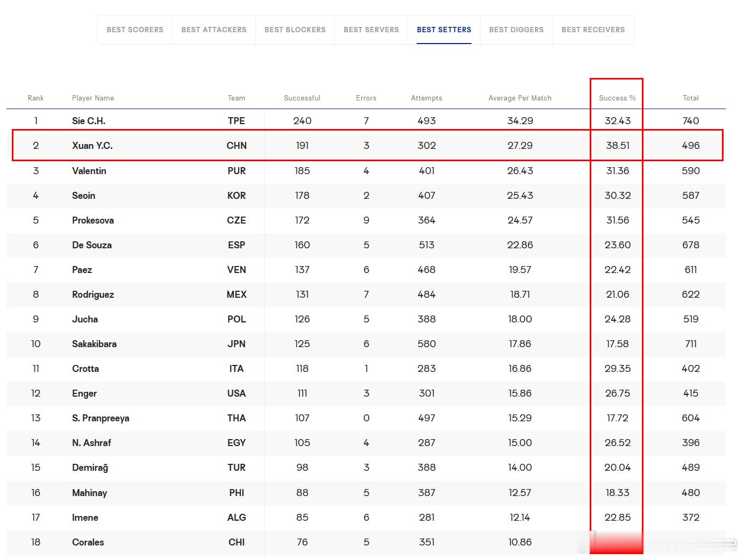The height and width of the screenshot is (560, 744).
Task: Select player name Xuan Y.C.
Action: pyautogui.click(x=92, y=146)
